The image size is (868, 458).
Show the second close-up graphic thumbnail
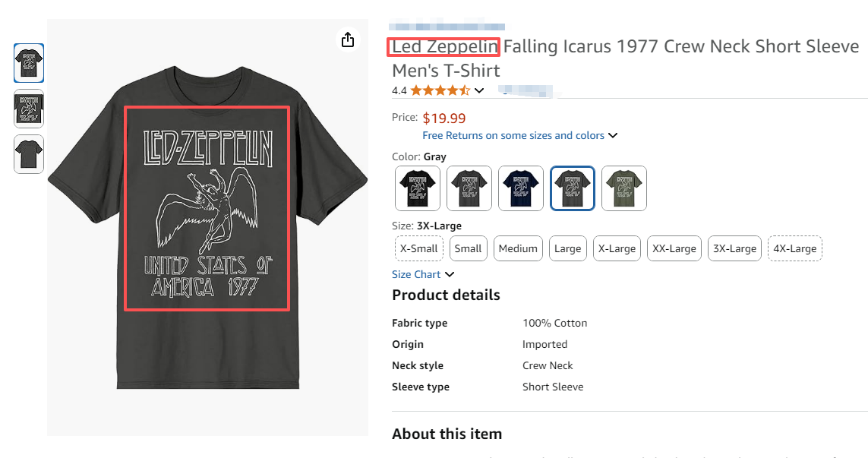[29, 109]
